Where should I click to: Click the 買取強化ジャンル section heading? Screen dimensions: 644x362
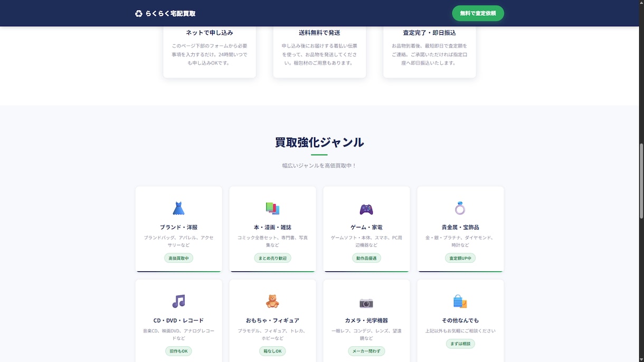(319, 142)
